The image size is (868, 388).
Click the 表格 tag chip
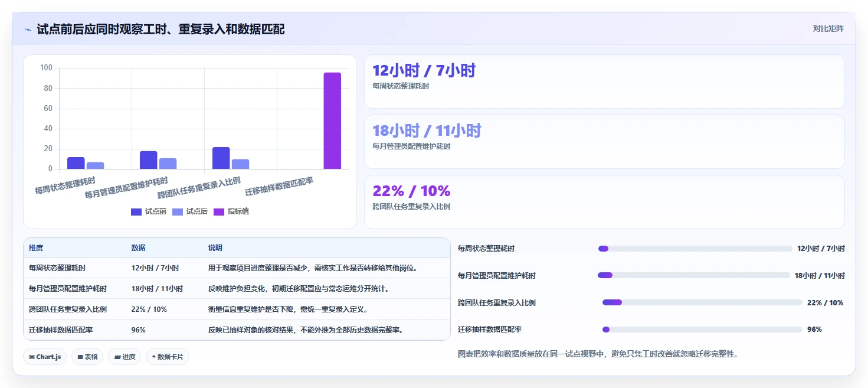[x=87, y=357]
